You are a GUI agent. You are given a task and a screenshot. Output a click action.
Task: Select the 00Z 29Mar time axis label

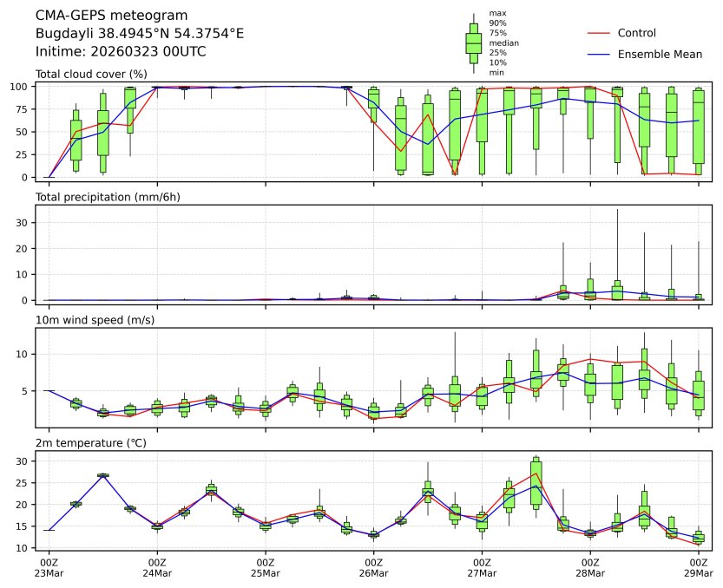tap(699, 568)
